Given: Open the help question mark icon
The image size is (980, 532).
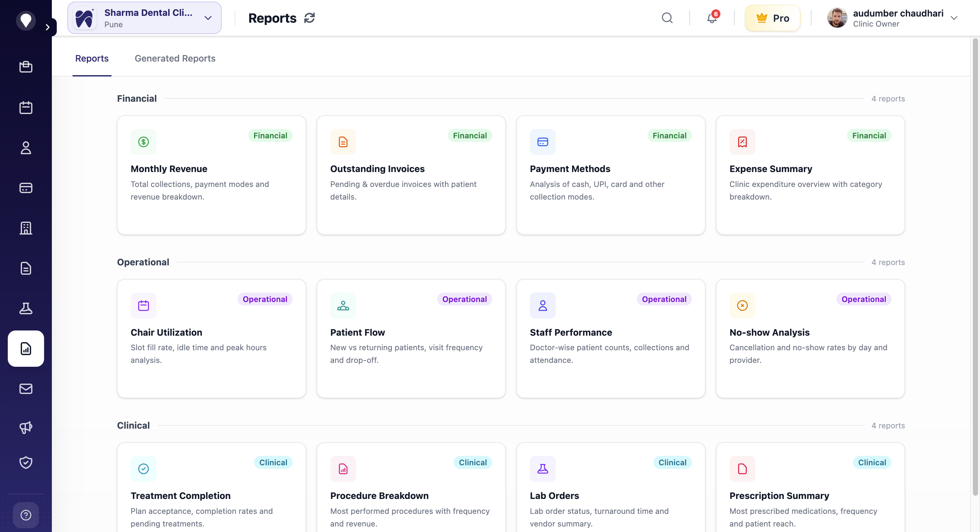Looking at the screenshot, I should pyautogui.click(x=26, y=515).
